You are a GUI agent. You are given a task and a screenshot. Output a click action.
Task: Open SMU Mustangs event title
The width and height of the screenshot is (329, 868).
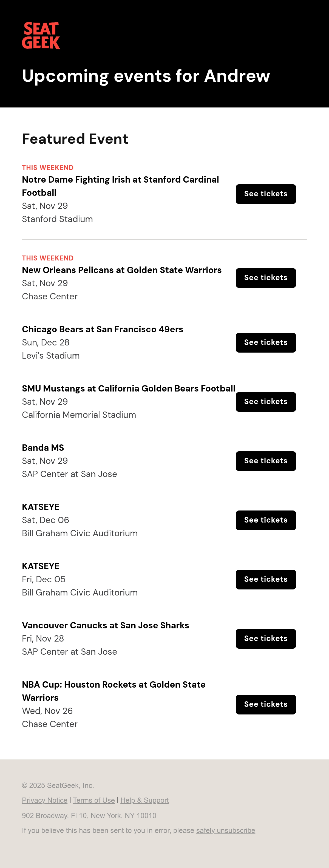pos(128,388)
